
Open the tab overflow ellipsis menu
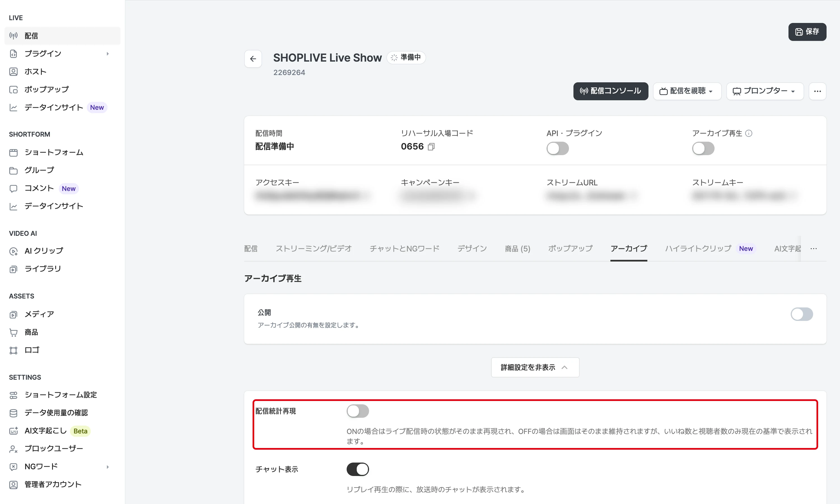click(813, 249)
